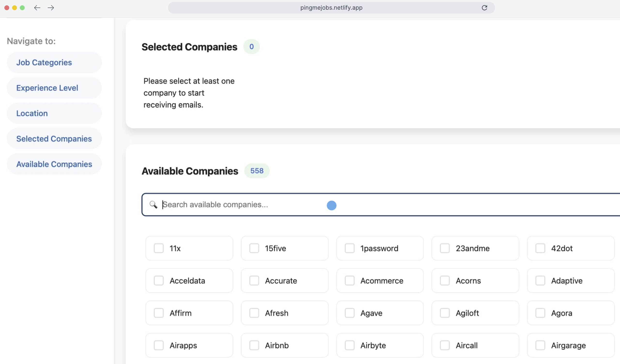Jump to Available Companies via the sidebar
620x364 pixels.
tap(54, 164)
